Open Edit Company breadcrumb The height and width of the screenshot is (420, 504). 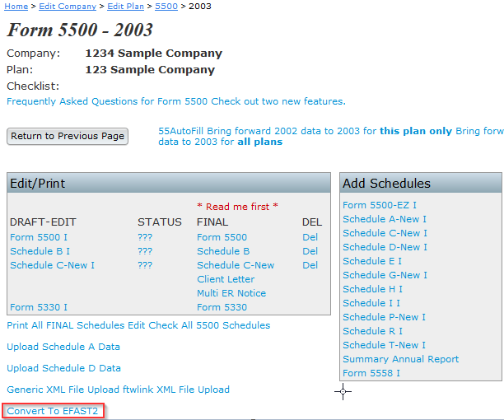[68, 6]
